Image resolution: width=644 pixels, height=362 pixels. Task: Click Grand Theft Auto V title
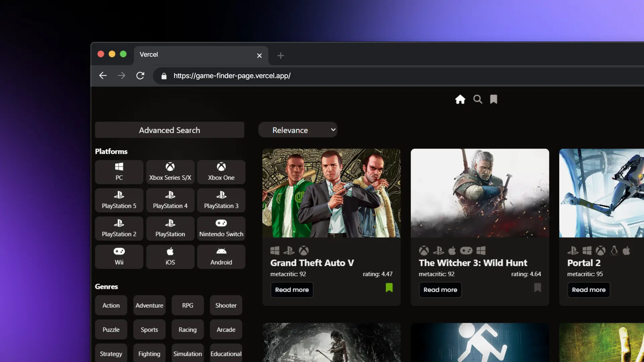(x=312, y=263)
